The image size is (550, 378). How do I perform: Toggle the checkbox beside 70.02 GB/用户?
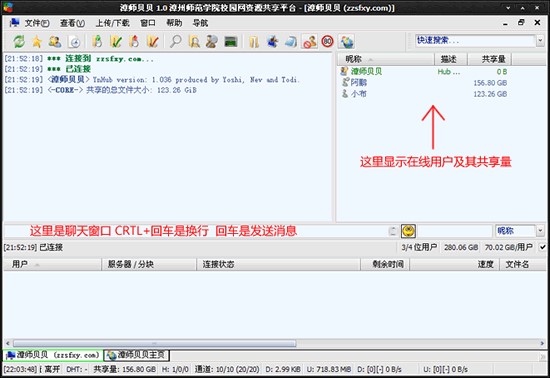pos(542,247)
